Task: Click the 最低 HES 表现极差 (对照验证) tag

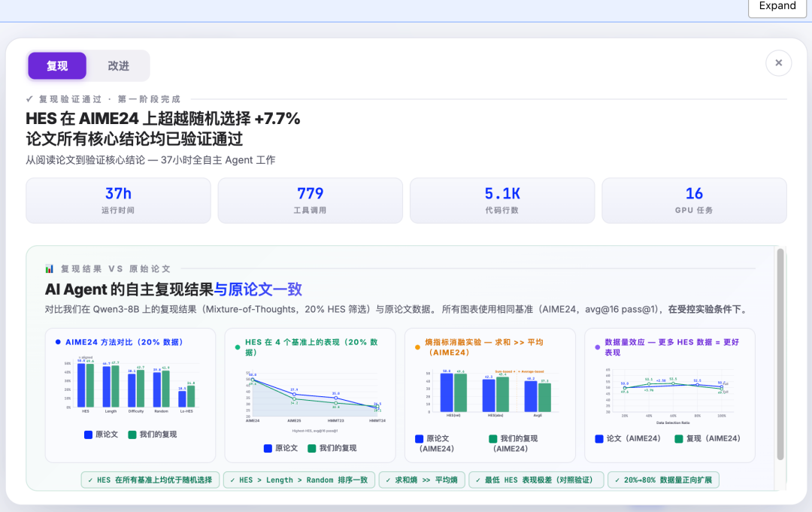Action: [536, 480]
